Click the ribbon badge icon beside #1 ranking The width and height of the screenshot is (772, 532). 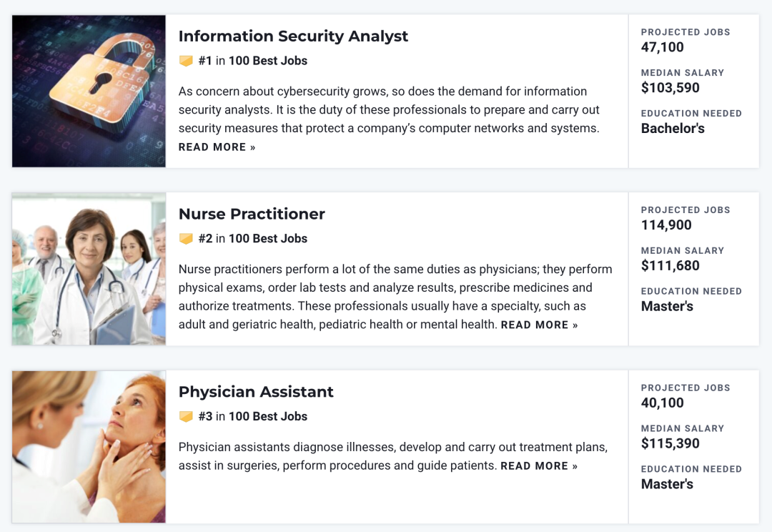(186, 61)
